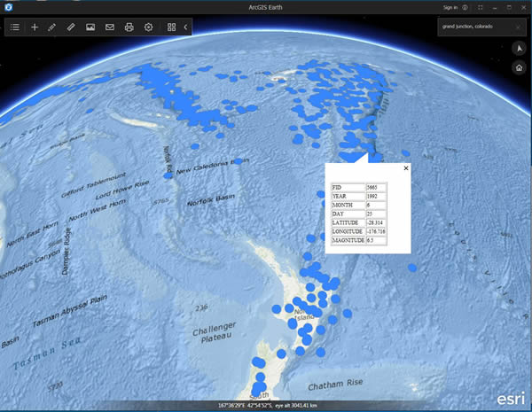
Task: Click the info icon beside Sign in
Action: pyautogui.click(x=465, y=7)
